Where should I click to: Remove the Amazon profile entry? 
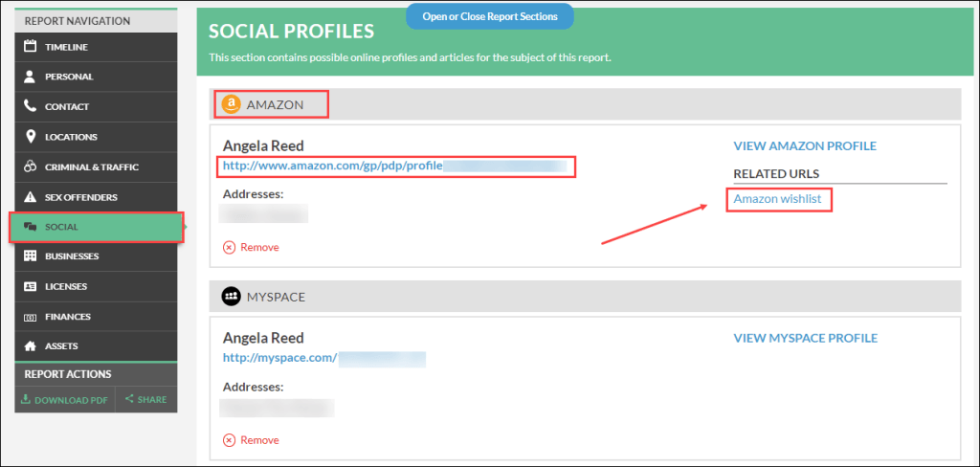point(251,247)
